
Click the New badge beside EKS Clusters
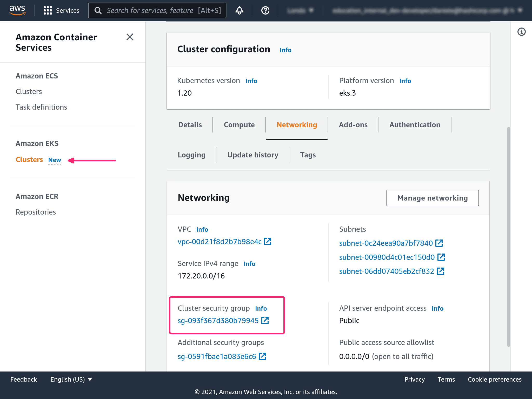pyautogui.click(x=55, y=160)
